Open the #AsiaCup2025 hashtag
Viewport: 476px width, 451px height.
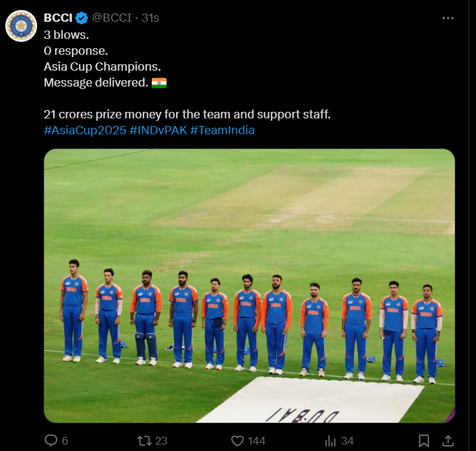point(85,130)
